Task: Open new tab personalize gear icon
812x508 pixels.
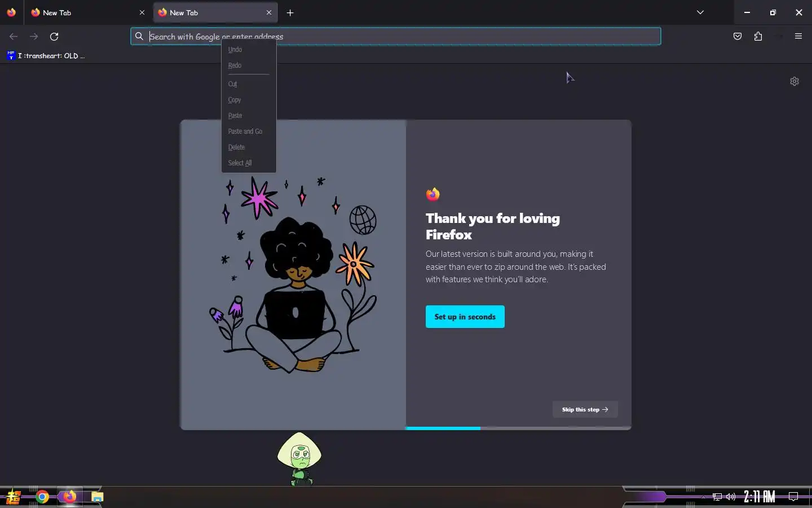Action: pos(795,81)
